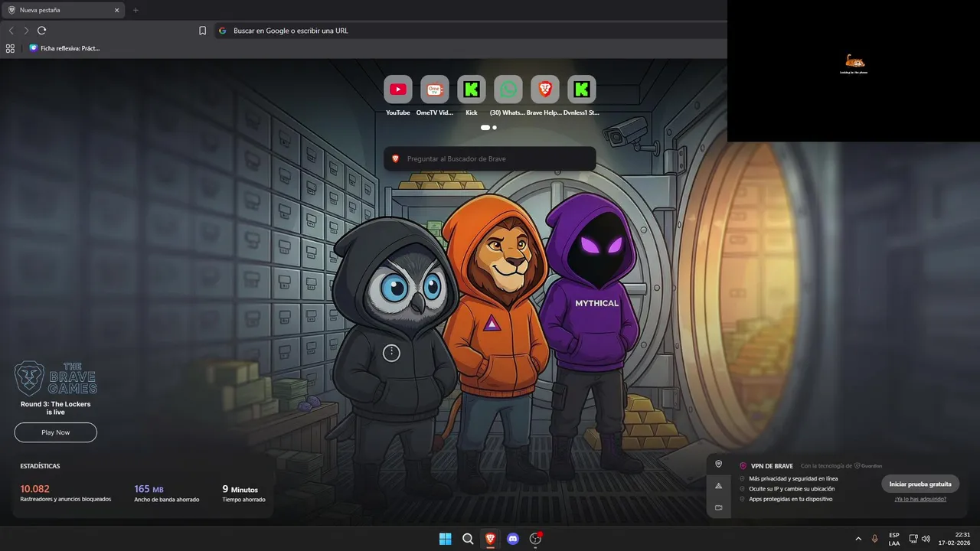Screen dimensions: 980x551
Task: Select the 'Nueva pestaña' tab
Action: point(64,10)
